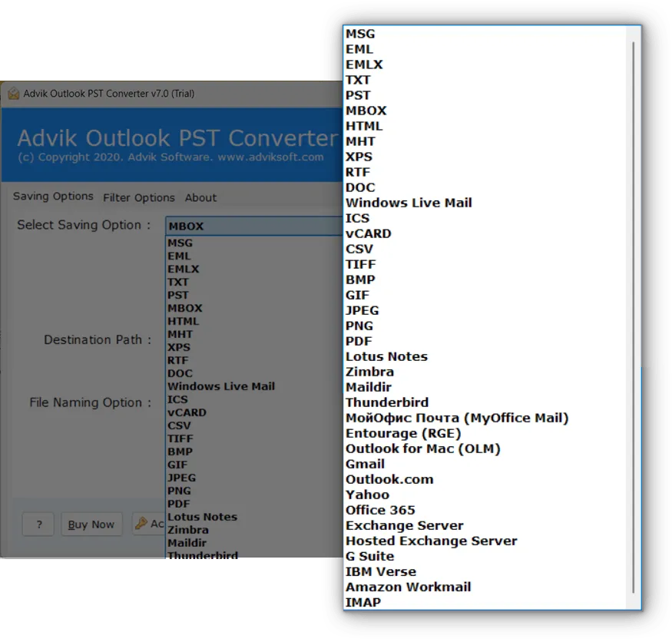672x642 pixels.
Task: Click the Buy Now button
Action: pos(91,525)
